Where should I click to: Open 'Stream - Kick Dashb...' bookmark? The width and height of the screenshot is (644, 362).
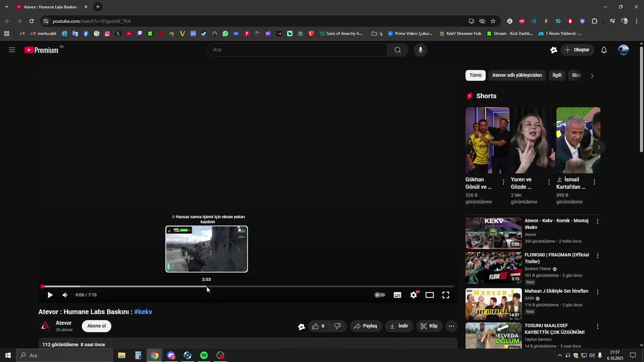coord(510,34)
